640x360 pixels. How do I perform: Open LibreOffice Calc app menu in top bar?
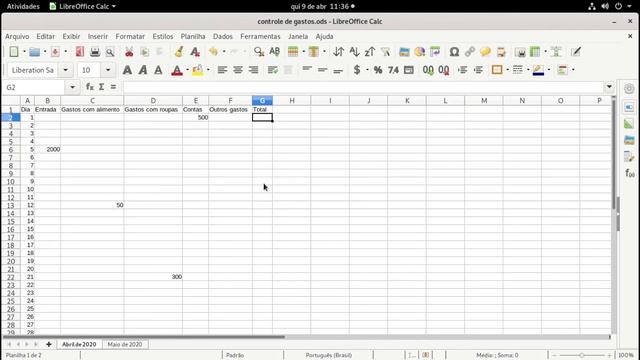(82, 6)
